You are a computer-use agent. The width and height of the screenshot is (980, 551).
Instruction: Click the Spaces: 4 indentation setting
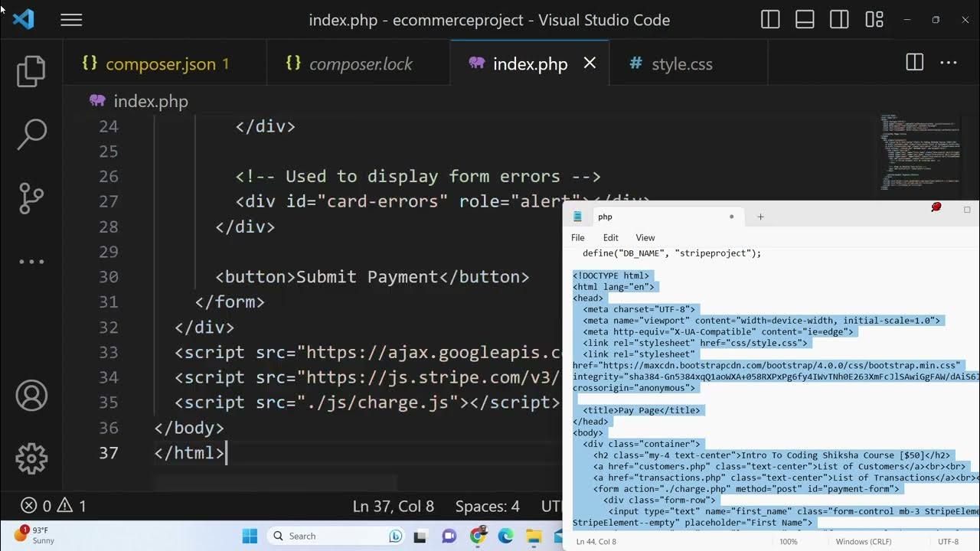[x=487, y=507]
